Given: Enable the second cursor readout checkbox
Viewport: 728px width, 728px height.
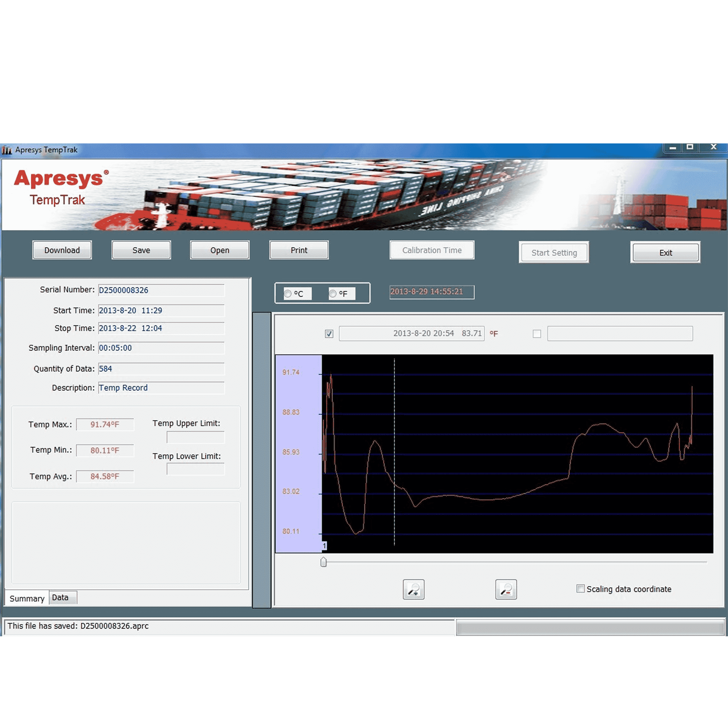Looking at the screenshot, I should pos(537,333).
